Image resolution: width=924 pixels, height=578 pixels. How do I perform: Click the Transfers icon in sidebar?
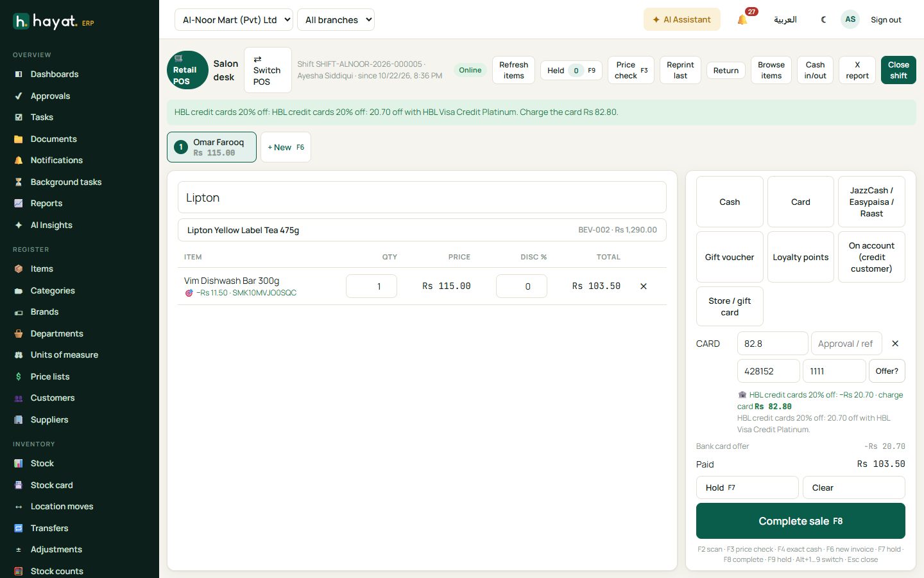click(19, 529)
